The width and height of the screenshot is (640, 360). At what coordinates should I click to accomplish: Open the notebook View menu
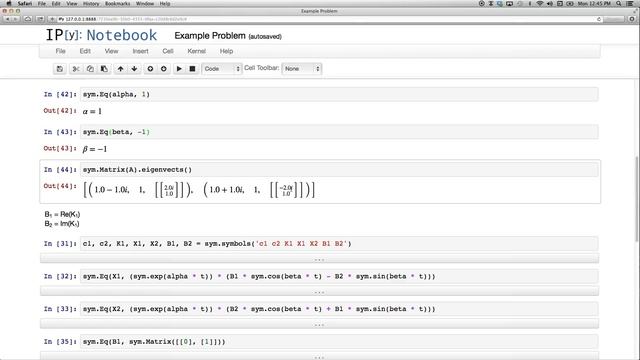click(111, 51)
